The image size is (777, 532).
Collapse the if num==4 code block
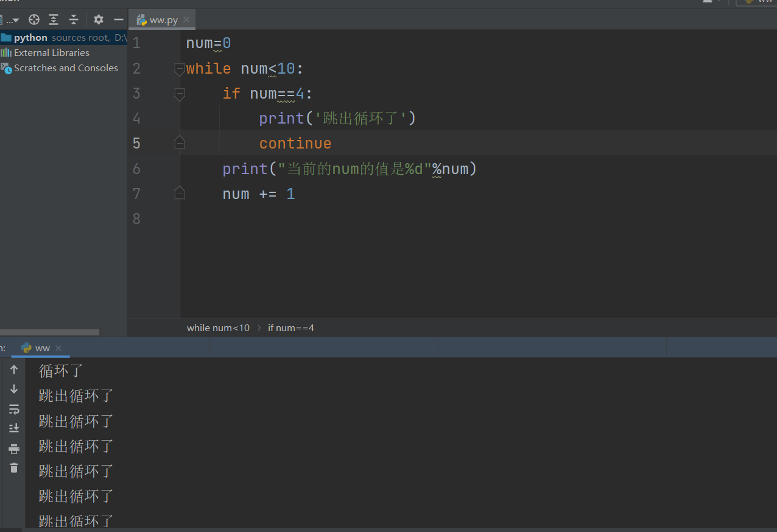[x=179, y=94]
